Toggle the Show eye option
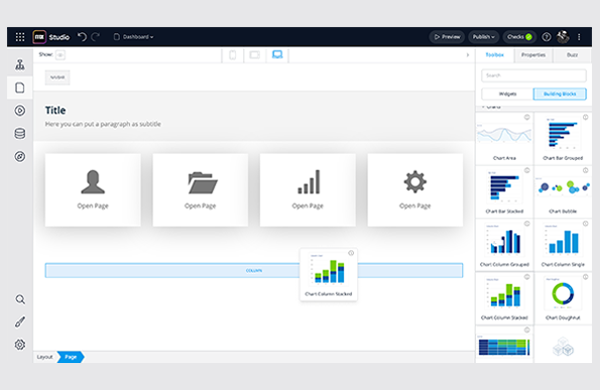 tap(60, 55)
